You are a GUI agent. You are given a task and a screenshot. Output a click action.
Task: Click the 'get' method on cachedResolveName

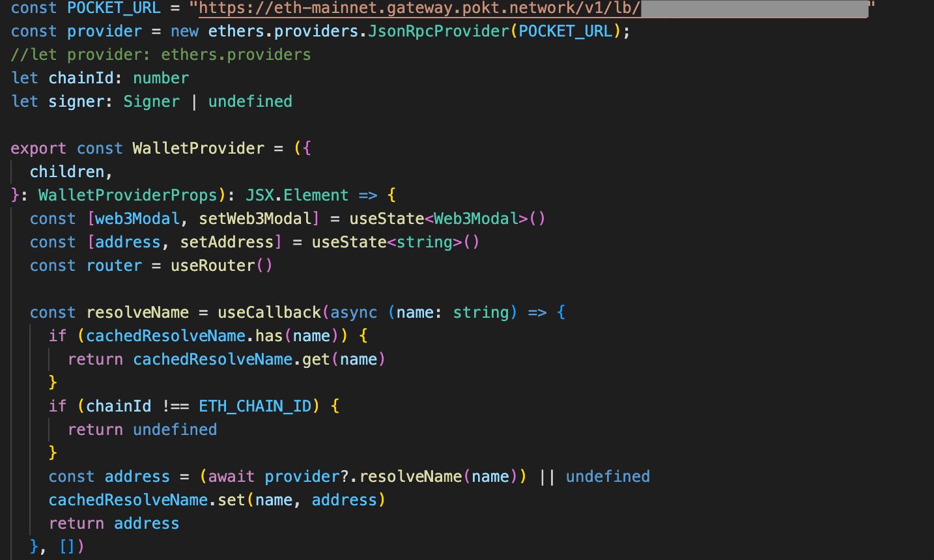pos(316,359)
